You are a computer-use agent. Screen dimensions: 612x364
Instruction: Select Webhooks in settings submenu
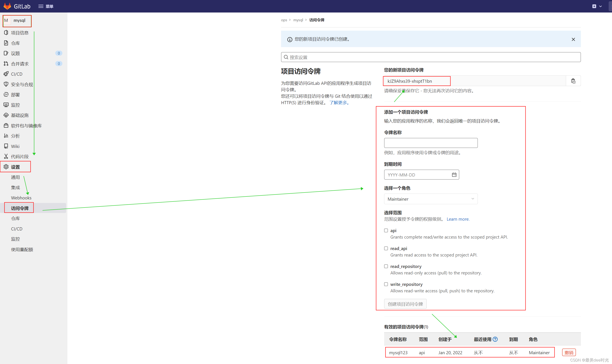21,198
